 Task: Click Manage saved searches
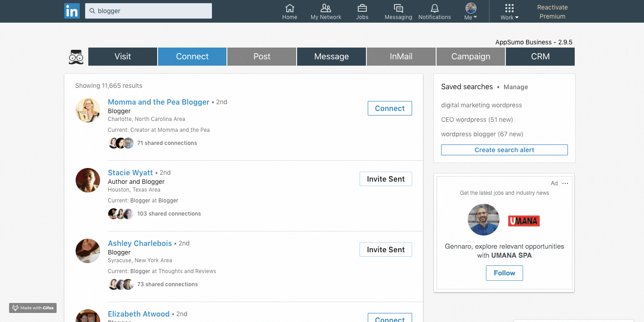[x=516, y=87]
